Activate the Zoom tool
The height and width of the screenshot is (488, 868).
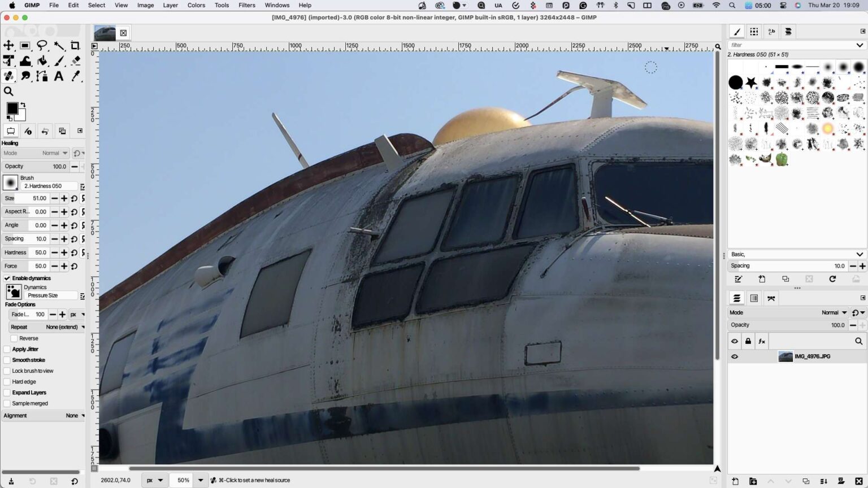tap(8, 91)
